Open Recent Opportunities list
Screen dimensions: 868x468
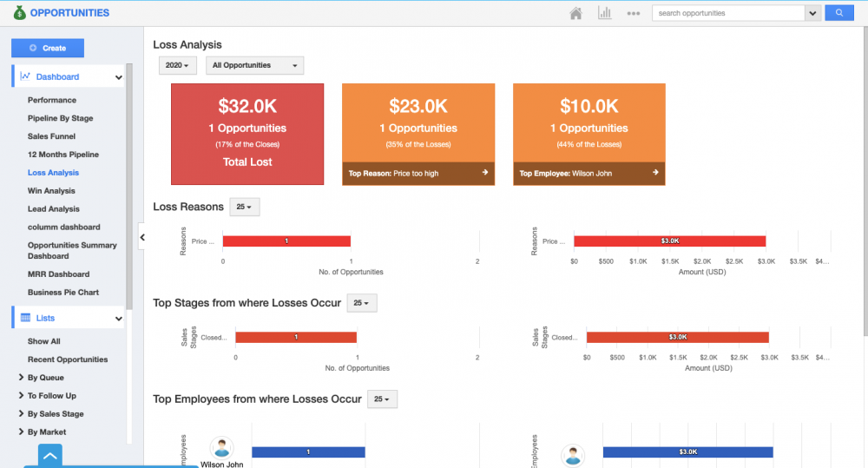pyautogui.click(x=68, y=359)
